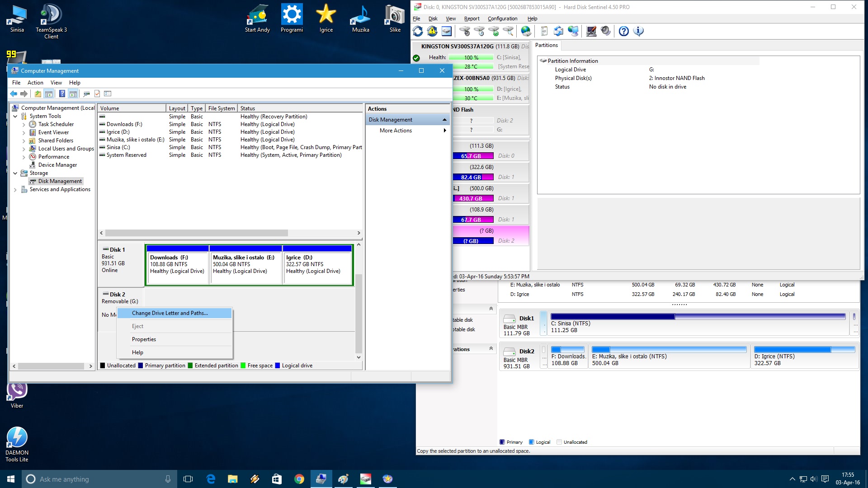The image size is (868, 488).
Task: Select the Sinisa (C:) volume row
Action: [x=231, y=147]
